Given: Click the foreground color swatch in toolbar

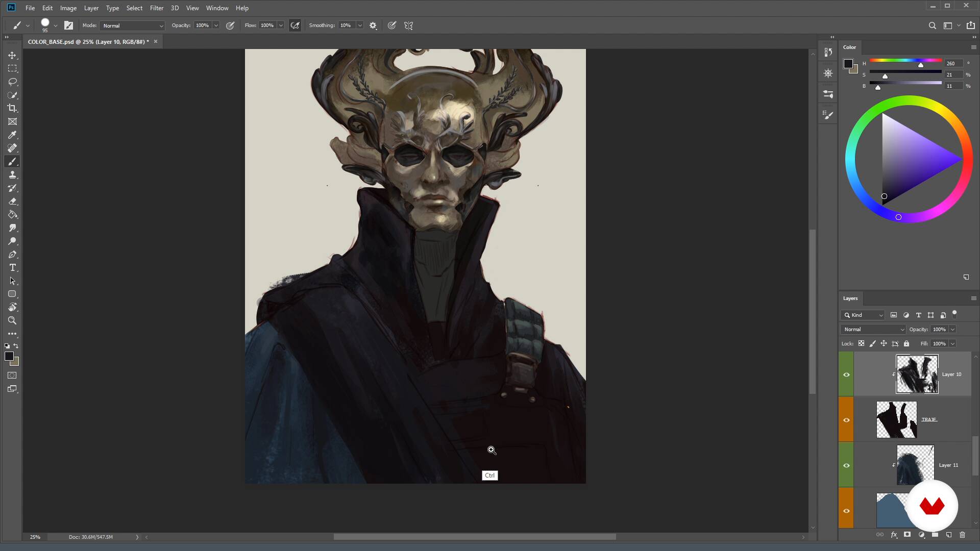Looking at the screenshot, I should [x=9, y=356].
